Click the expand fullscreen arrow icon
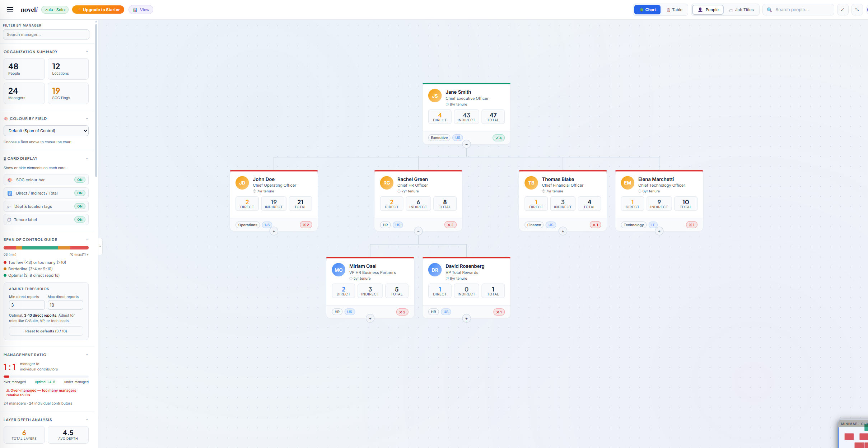Image resolution: width=868 pixels, height=448 pixels. 843,10
